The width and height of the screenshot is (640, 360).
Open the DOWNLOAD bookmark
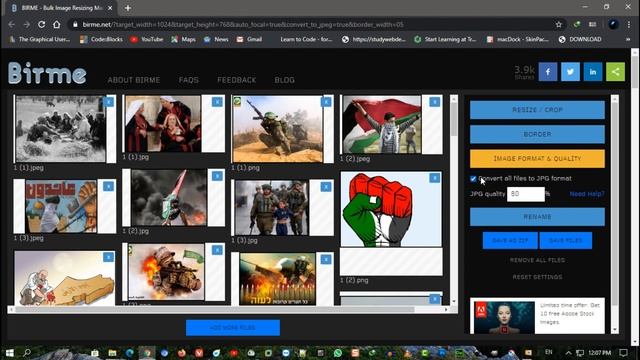tap(580, 39)
